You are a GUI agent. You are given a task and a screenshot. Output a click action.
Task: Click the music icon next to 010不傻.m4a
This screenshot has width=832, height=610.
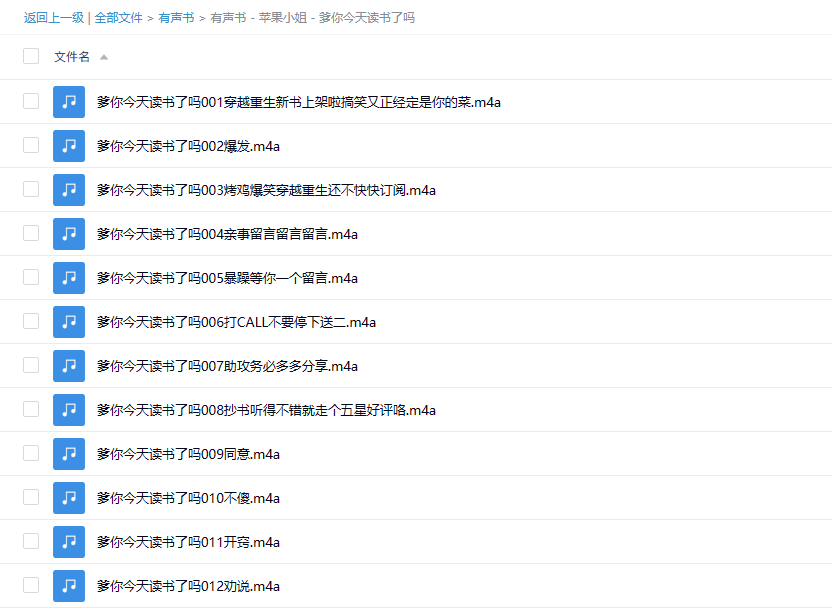[x=69, y=498]
